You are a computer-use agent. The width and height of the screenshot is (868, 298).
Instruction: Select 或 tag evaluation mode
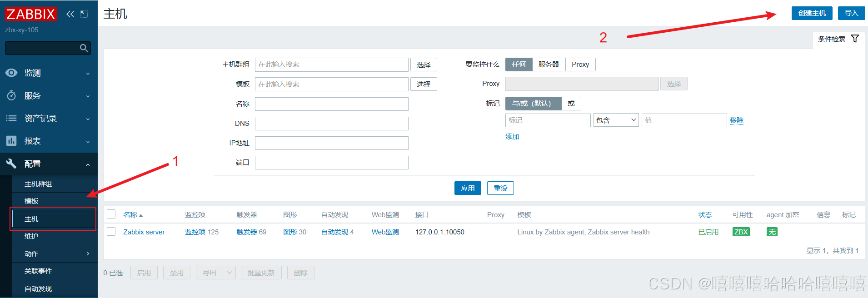tap(571, 104)
